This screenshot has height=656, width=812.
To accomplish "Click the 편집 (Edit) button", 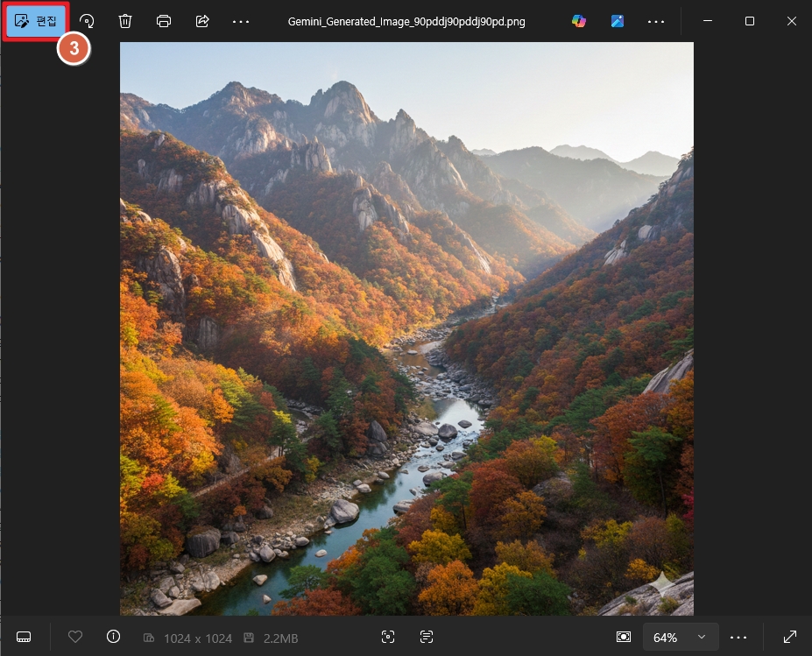I will tap(37, 21).
